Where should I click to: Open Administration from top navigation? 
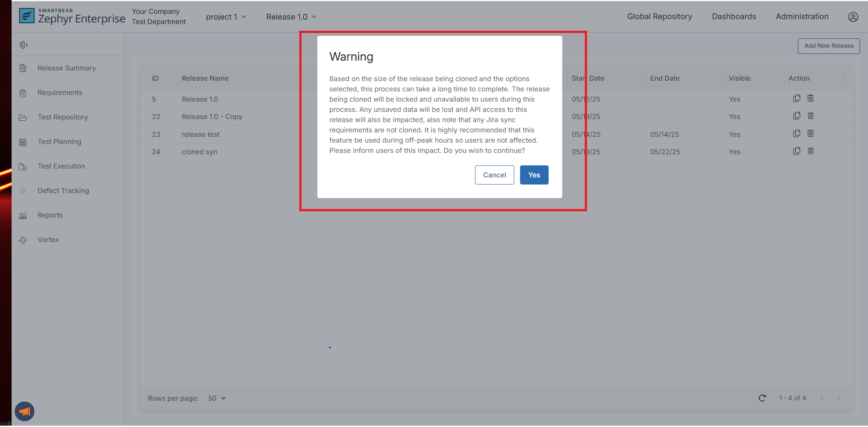802,16
